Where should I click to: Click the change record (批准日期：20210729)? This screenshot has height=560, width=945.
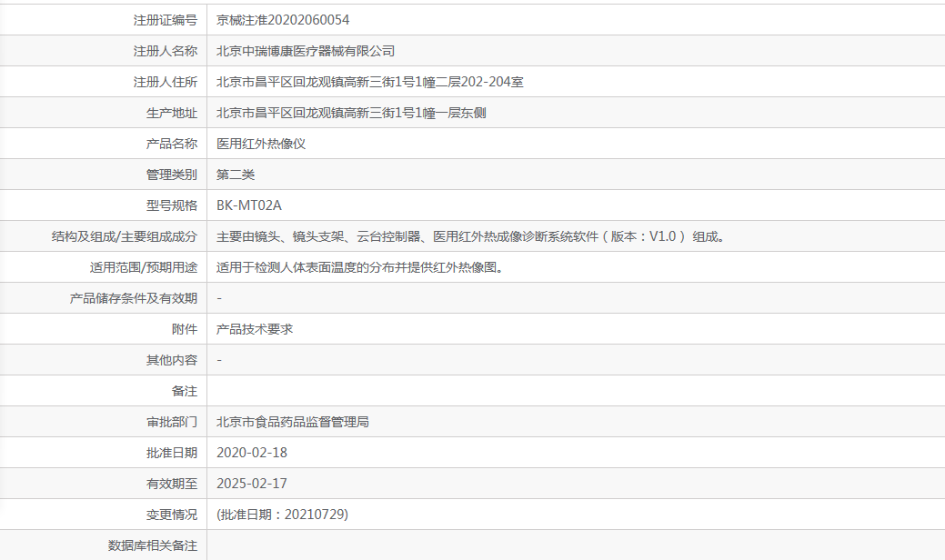tap(282, 515)
